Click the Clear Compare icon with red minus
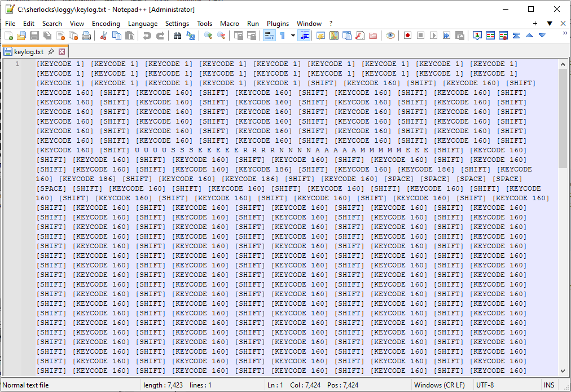The height and width of the screenshot is (392, 571). [x=503, y=36]
